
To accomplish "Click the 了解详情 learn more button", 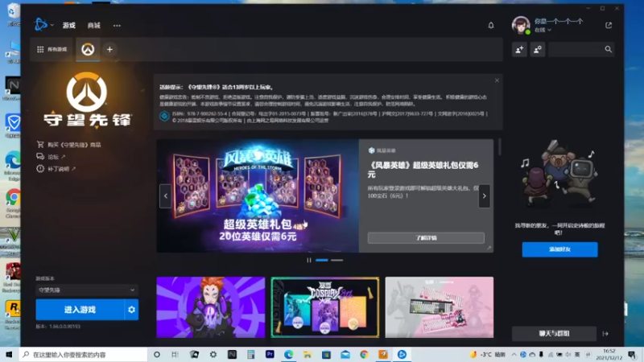I will [x=426, y=237].
